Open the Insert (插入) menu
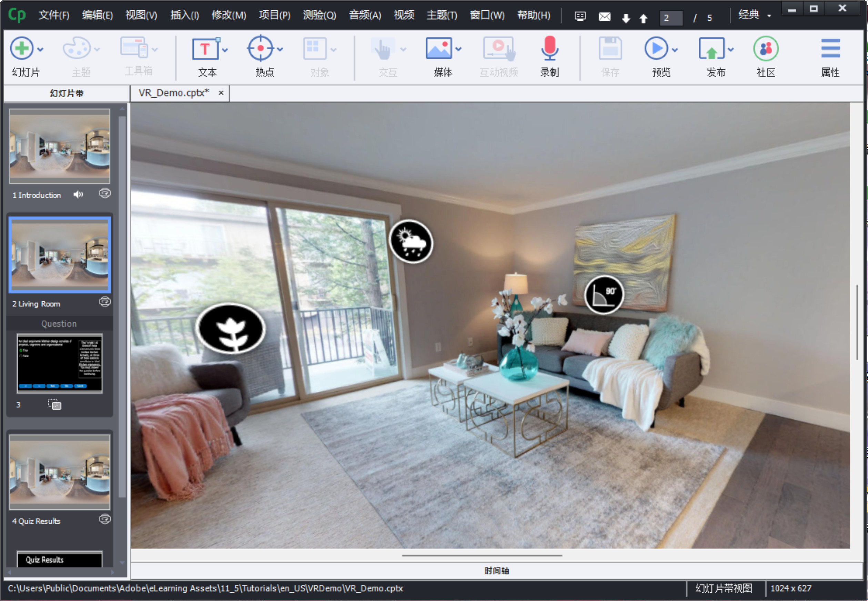Viewport: 868px width, 601px height. 184,16
